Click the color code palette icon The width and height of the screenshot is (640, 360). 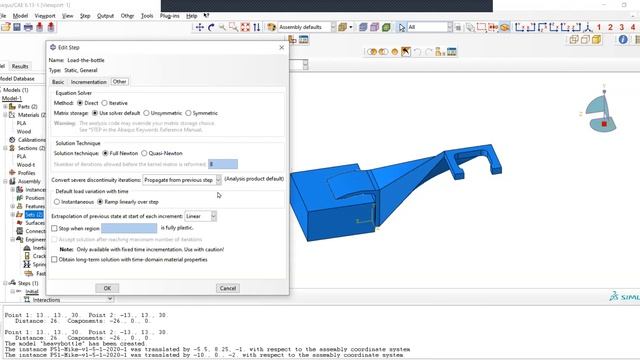point(271,27)
